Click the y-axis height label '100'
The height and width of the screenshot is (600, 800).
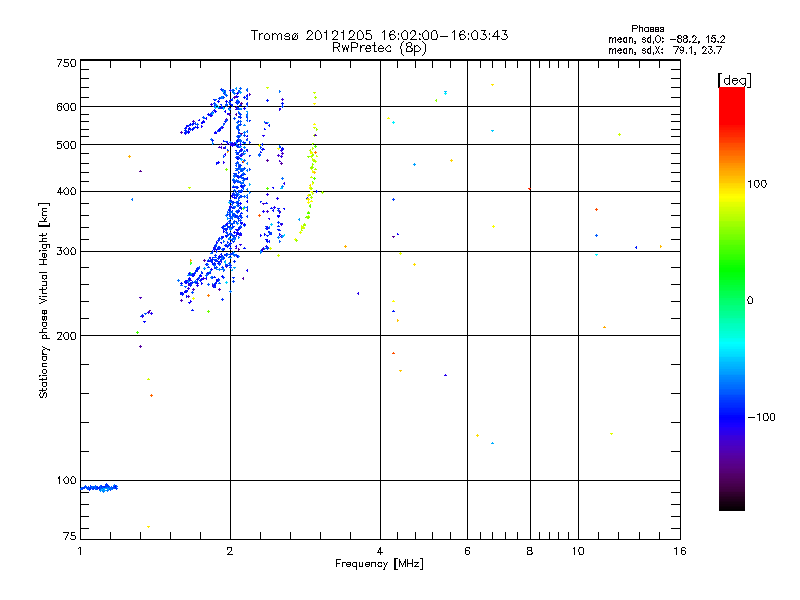(66, 481)
